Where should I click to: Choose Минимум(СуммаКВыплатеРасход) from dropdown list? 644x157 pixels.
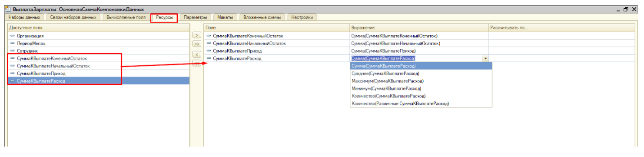[421, 88]
